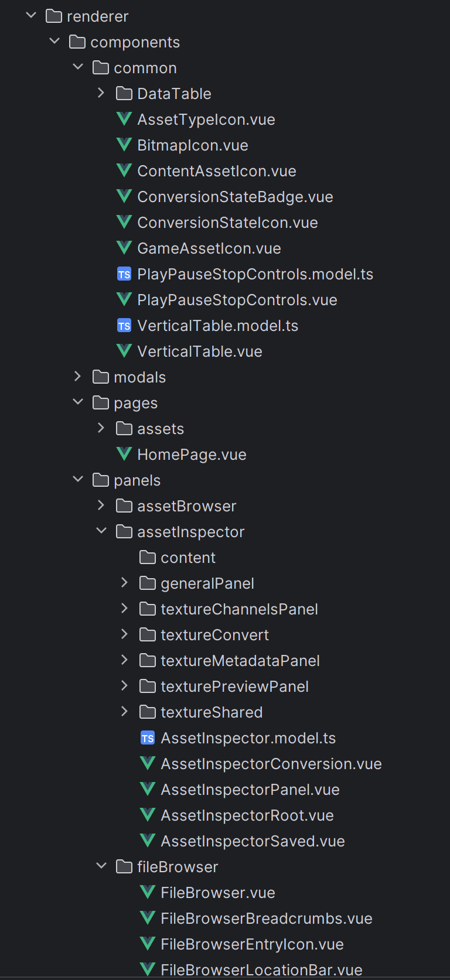Click the Vue icon of ConversionStateBadge.vue
Image resolution: width=450 pixels, height=980 pixels.
tap(124, 196)
